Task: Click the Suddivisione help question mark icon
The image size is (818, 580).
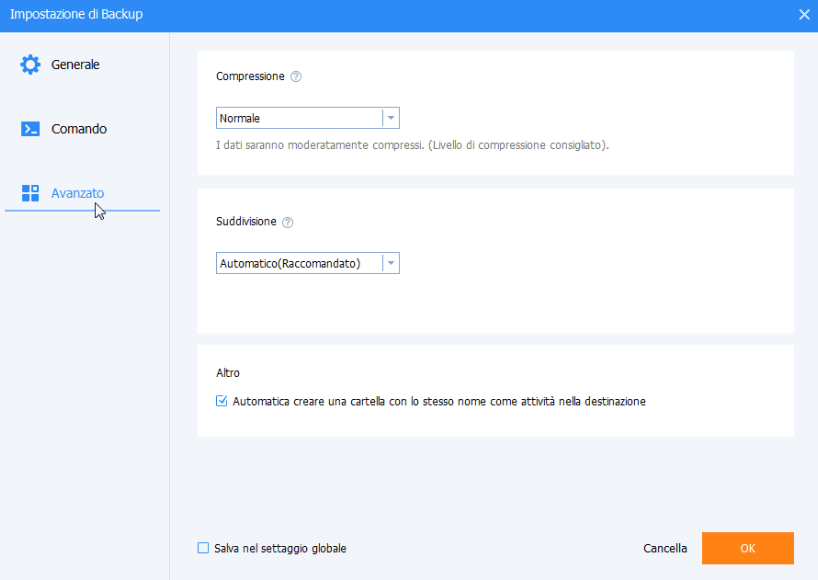Action: click(287, 222)
